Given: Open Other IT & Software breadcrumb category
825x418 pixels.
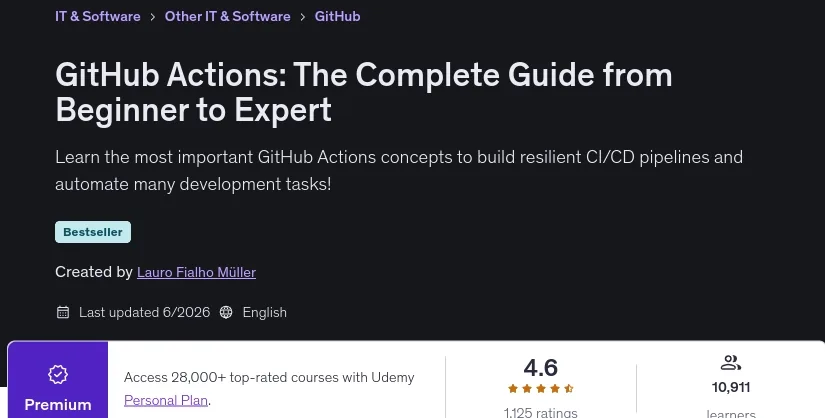Looking at the screenshot, I should tap(227, 16).
